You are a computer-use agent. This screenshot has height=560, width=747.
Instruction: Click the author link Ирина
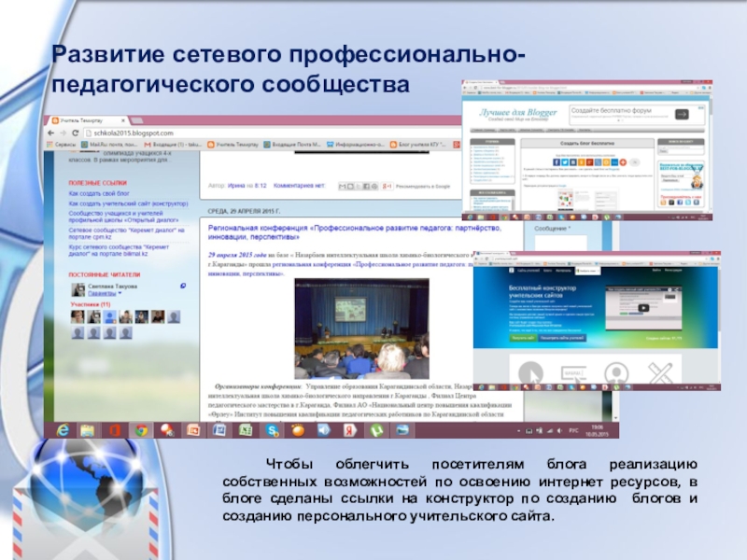pyautogui.click(x=236, y=186)
